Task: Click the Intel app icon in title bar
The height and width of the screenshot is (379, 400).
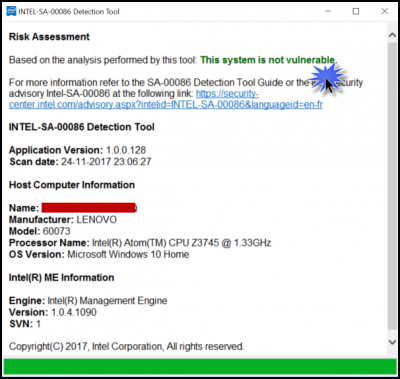Action: click(11, 11)
